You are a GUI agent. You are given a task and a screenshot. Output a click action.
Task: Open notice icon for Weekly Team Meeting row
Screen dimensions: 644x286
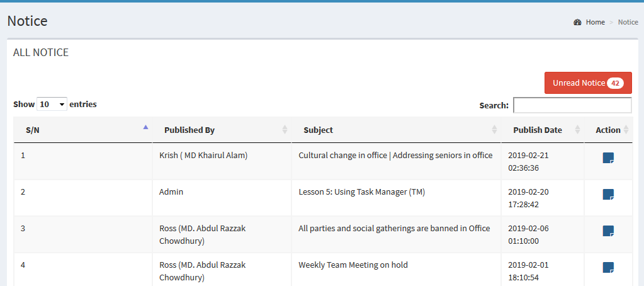coord(608,268)
